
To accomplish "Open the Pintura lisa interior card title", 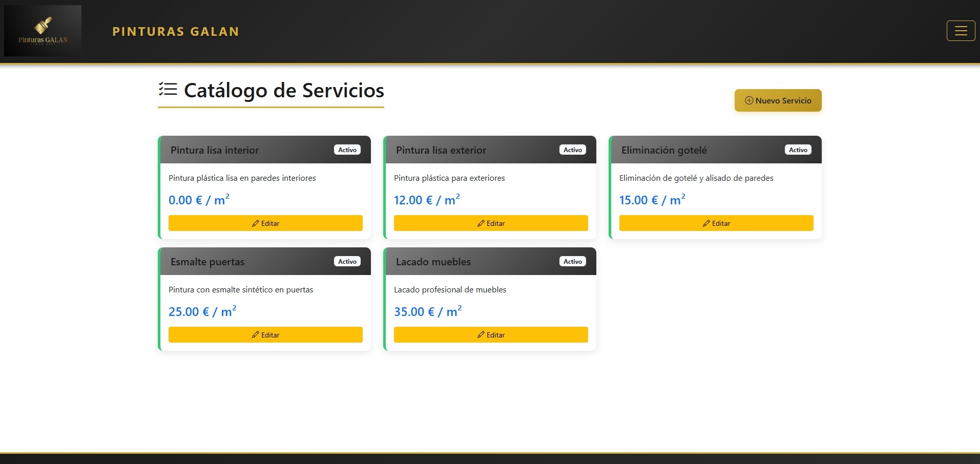I will [x=215, y=150].
